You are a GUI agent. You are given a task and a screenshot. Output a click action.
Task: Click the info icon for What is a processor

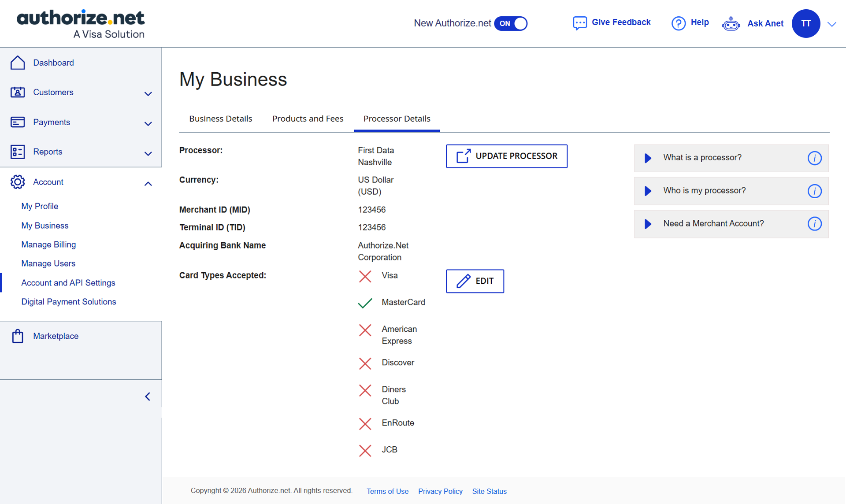tap(815, 158)
